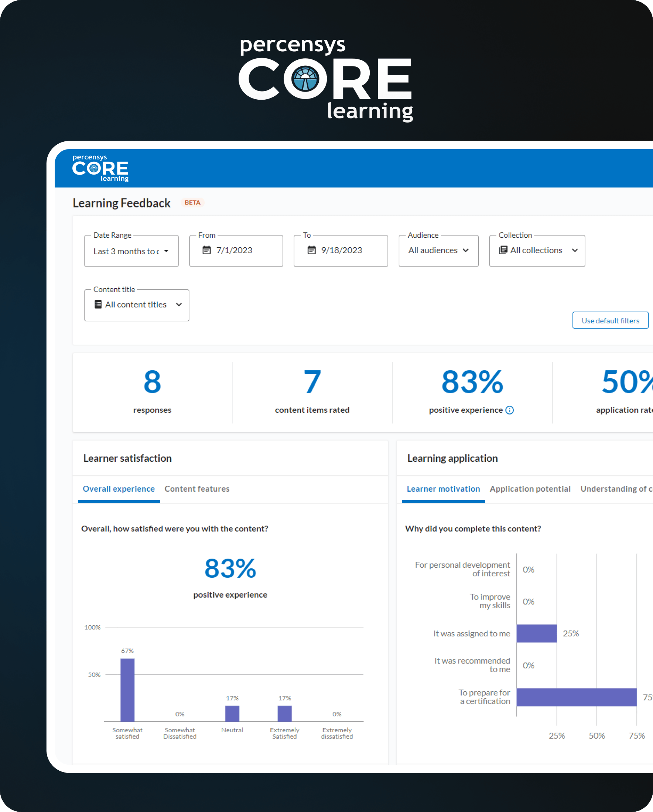Click the BETA badge next to Learning Feedback
The image size is (653, 812).
[192, 202]
